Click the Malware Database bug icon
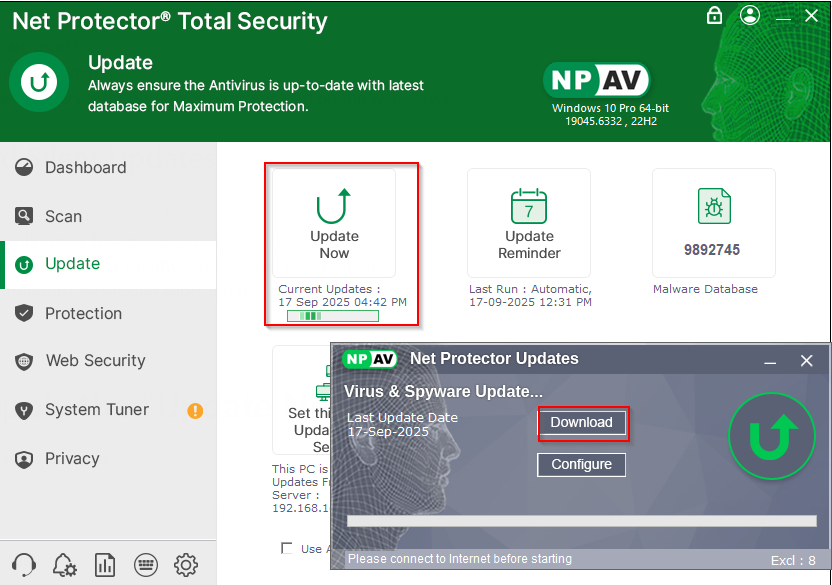Image resolution: width=832 pixels, height=585 pixels. pos(714,207)
